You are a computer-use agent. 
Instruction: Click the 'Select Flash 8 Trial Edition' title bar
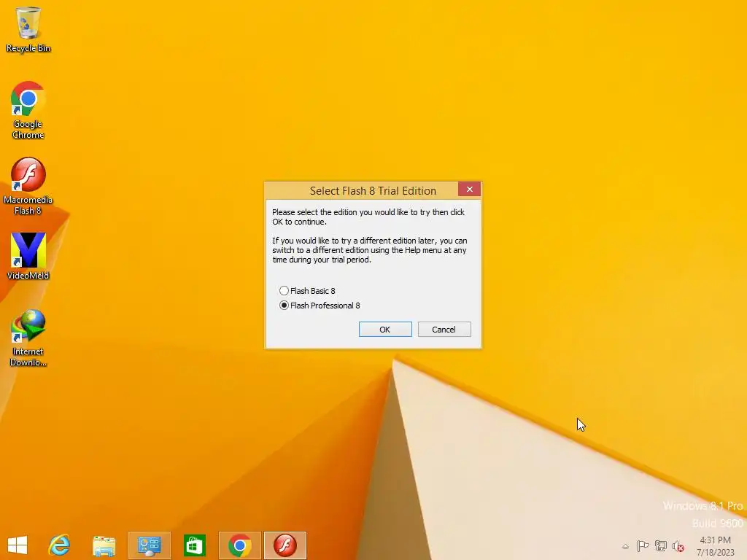[373, 190]
